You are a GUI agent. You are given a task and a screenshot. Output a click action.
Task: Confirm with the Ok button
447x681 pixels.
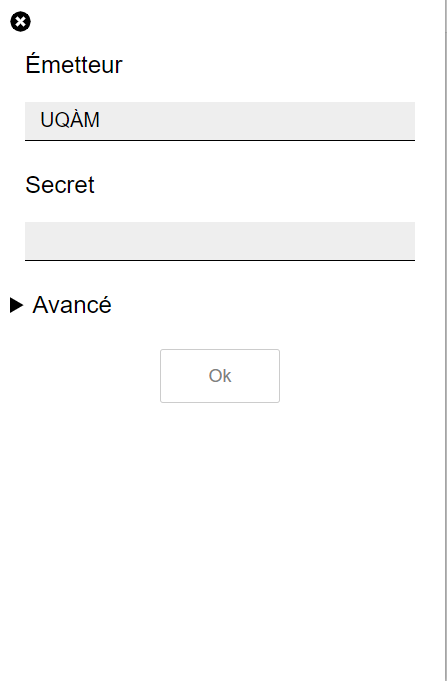point(220,376)
